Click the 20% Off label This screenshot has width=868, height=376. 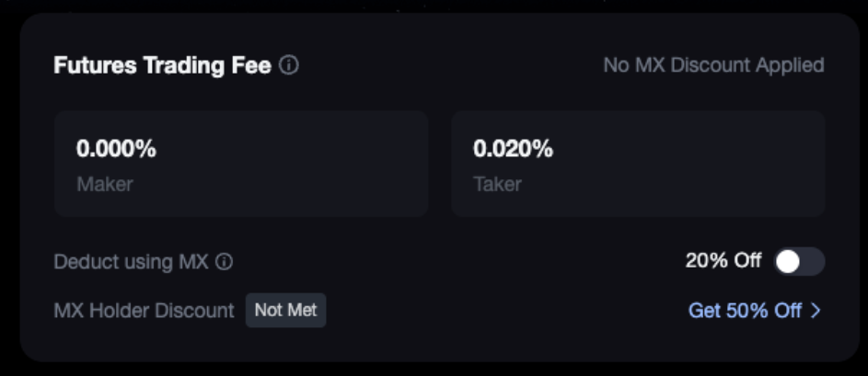pyautogui.click(x=723, y=261)
